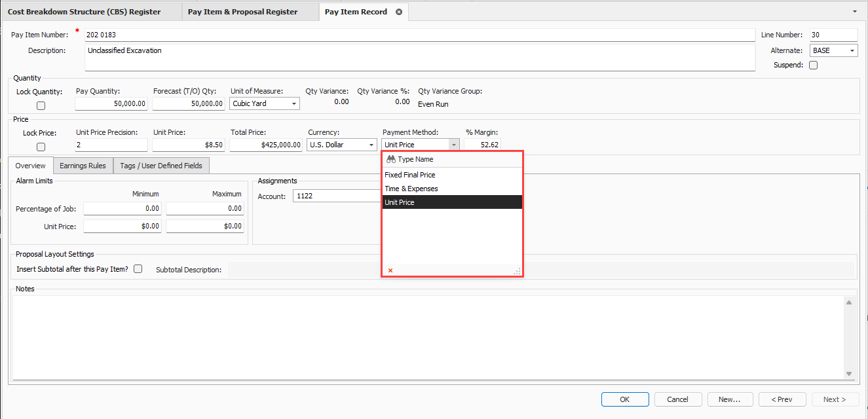Select Fixed Final Price payment method
This screenshot has width=868, height=419.
tap(410, 175)
